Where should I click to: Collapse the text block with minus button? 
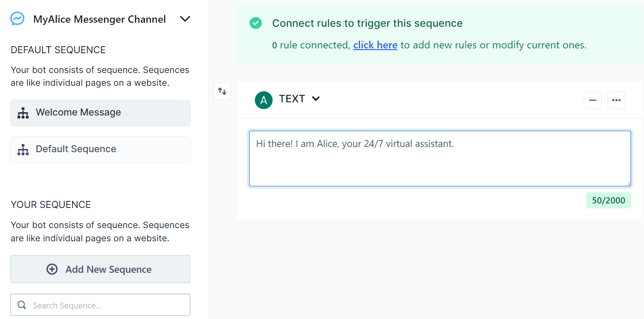[593, 100]
